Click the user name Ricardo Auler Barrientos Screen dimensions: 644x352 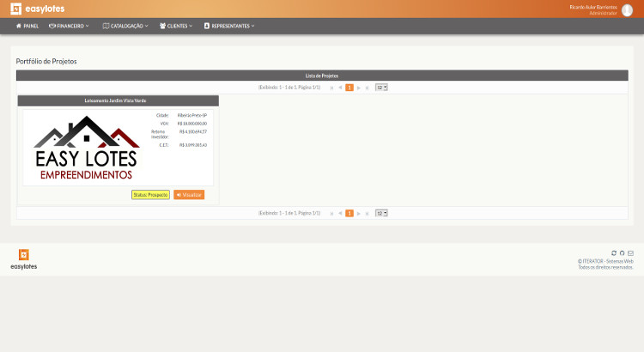coord(593,7)
